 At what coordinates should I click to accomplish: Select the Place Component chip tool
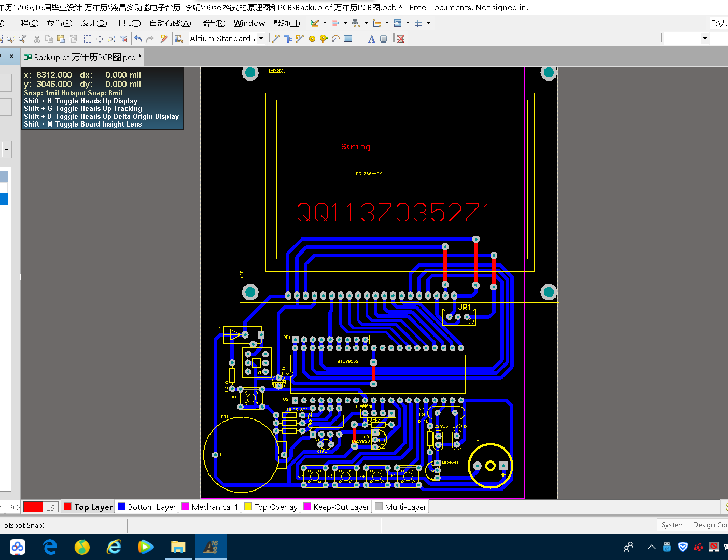coord(383,39)
